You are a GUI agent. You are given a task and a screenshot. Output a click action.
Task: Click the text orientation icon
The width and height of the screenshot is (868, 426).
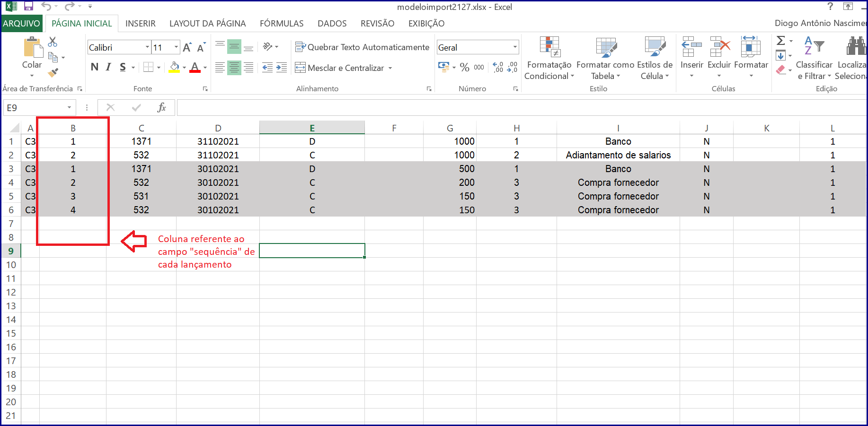click(268, 46)
